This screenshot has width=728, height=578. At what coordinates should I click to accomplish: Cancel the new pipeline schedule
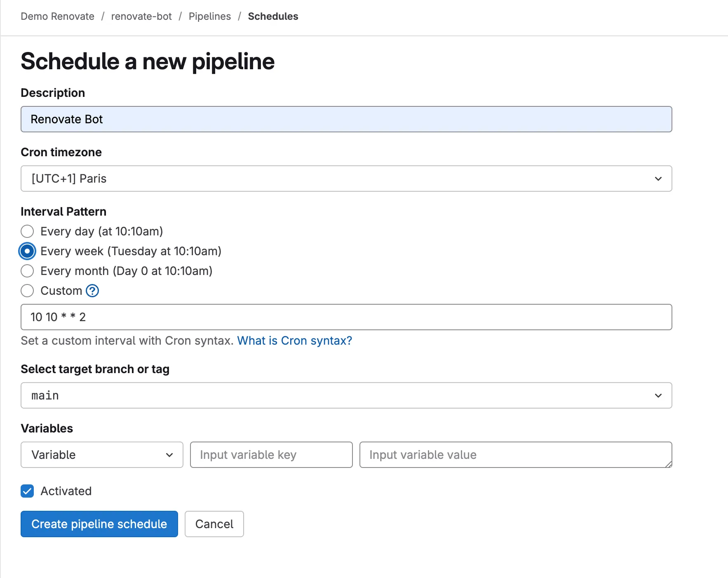point(214,524)
